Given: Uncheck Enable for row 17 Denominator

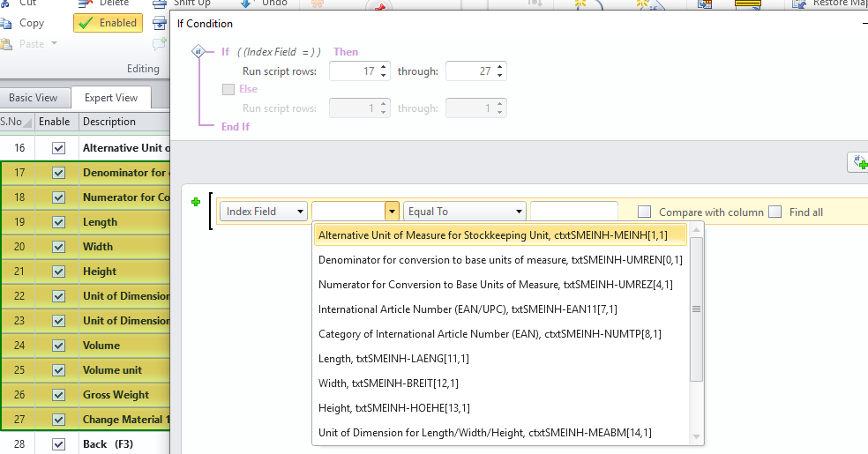Looking at the screenshot, I should click(59, 173).
